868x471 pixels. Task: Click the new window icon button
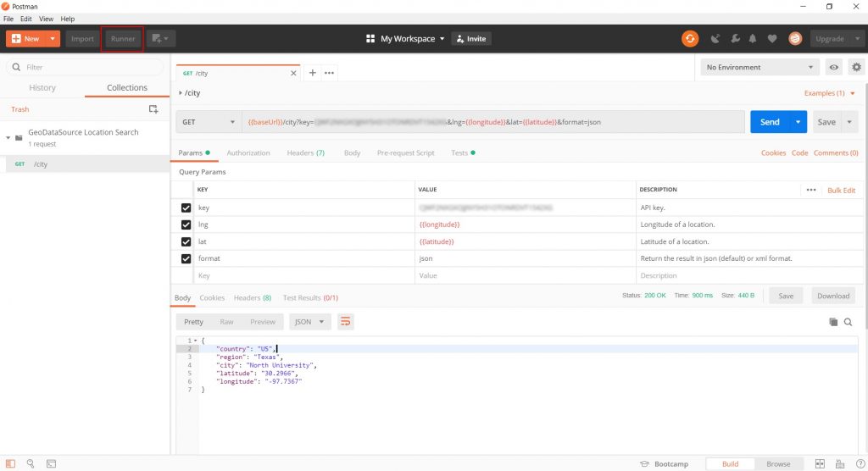(160, 39)
